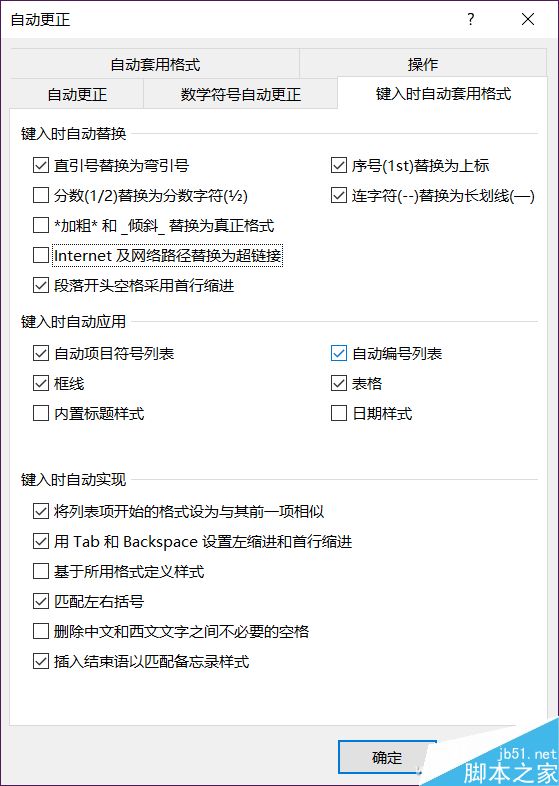Screen dimensions: 559x786
Task: Click the help question mark icon
Action: pyautogui.click(x=470, y=20)
